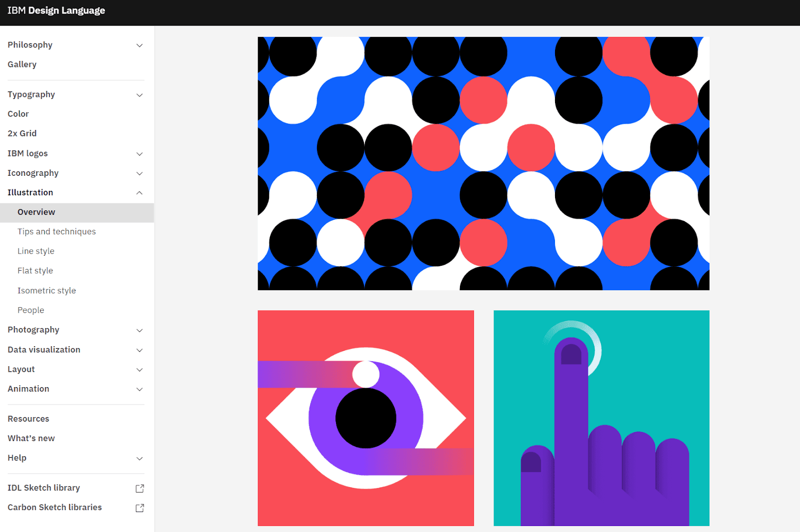
Task: Select Color in the sidebar
Action: (18, 114)
